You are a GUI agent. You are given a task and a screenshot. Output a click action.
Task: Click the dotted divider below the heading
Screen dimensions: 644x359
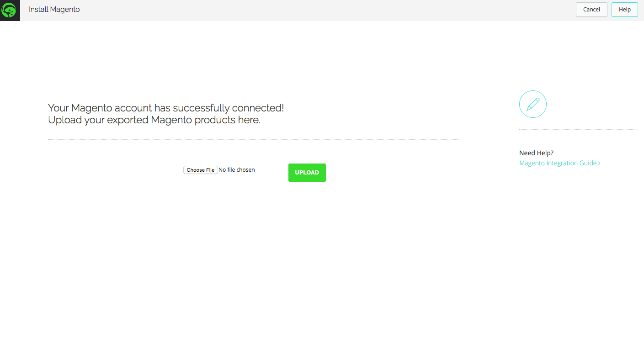pyautogui.click(x=253, y=139)
